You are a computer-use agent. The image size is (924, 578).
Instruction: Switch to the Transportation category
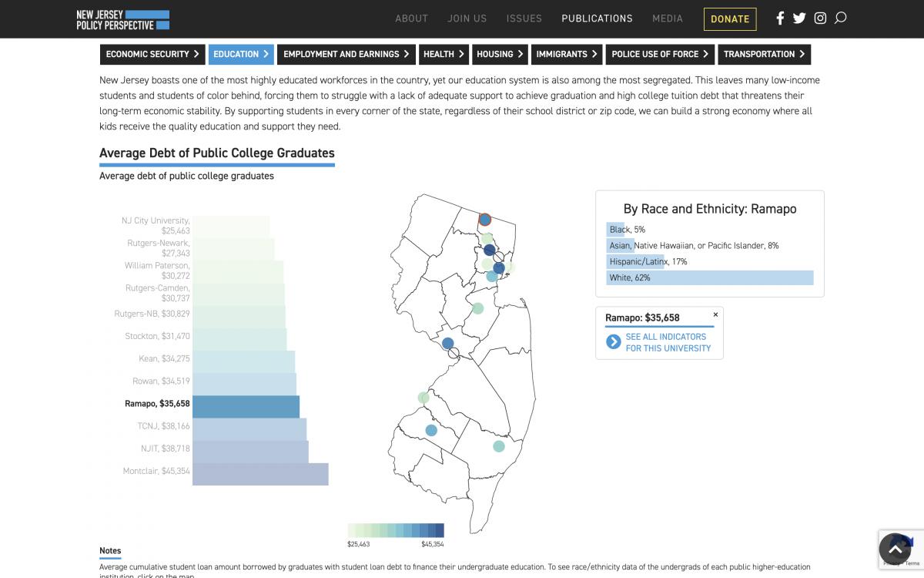point(764,54)
